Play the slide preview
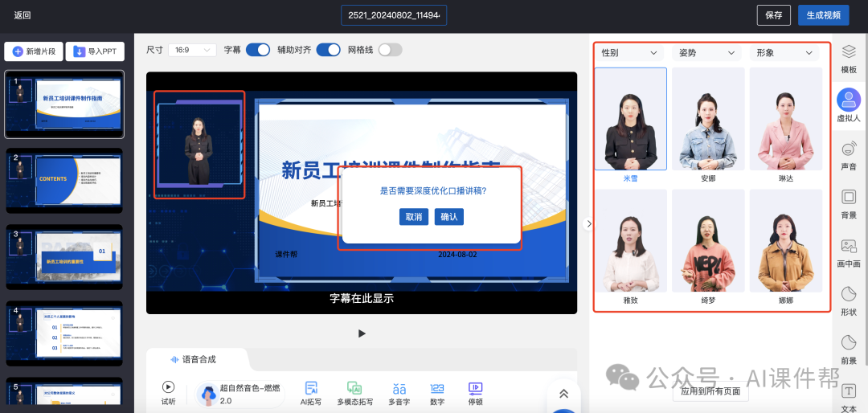The height and width of the screenshot is (413, 868). 362,333
